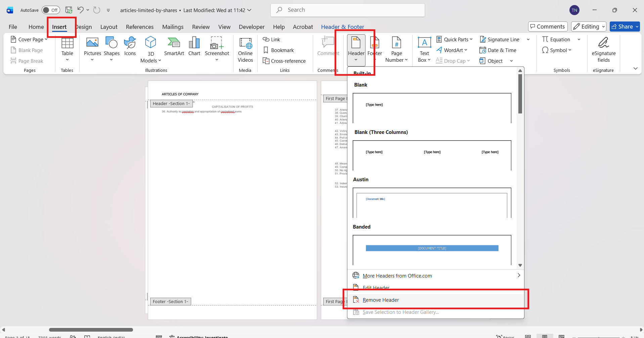
Task: Open Quick Parts
Action: [454, 39]
